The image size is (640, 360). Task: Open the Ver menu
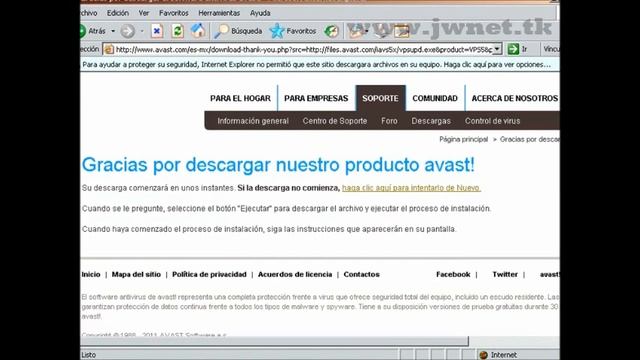click(144, 13)
